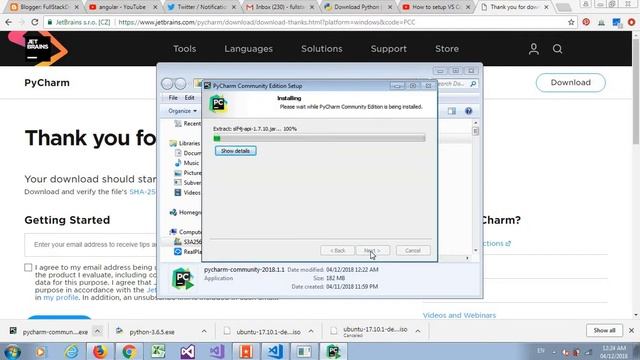Open the SHA-256 checksum link
Viewport: 640px width, 360px height.
[x=142, y=192]
